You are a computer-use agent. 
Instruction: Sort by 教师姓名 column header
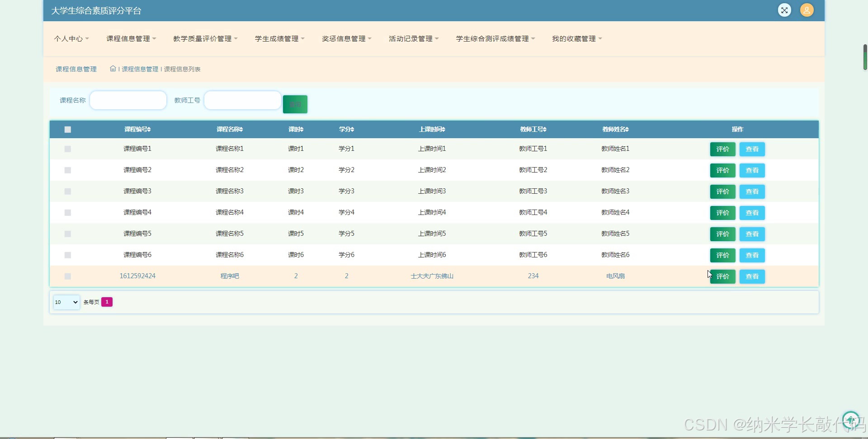(x=616, y=129)
